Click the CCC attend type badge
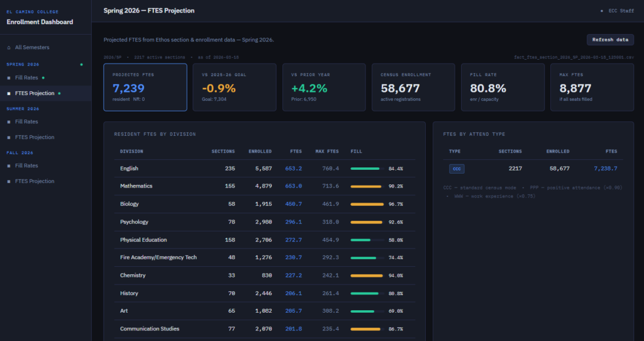 pyautogui.click(x=456, y=169)
